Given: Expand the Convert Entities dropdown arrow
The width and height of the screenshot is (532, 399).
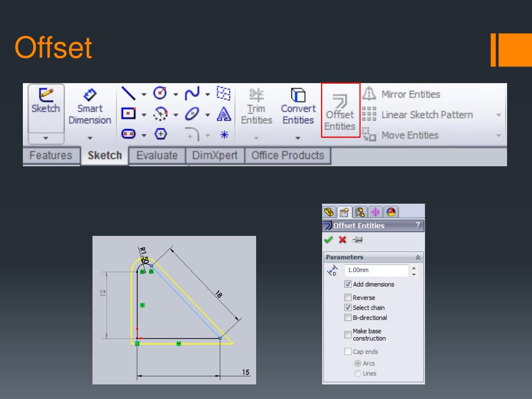Looking at the screenshot, I should point(298,138).
